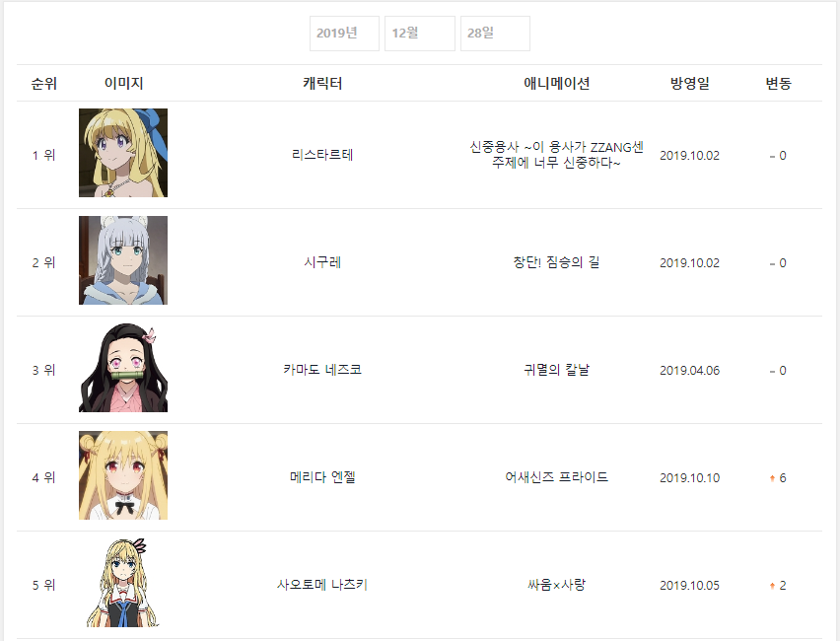Image resolution: width=840 pixels, height=641 pixels.
Task: Click the 순위 column header
Action: pos(44,84)
